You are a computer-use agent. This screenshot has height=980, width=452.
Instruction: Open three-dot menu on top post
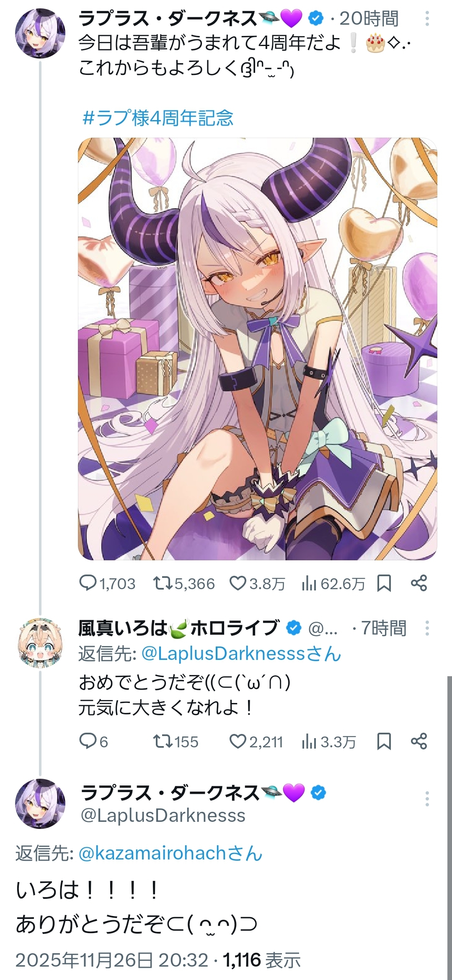click(x=427, y=19)
